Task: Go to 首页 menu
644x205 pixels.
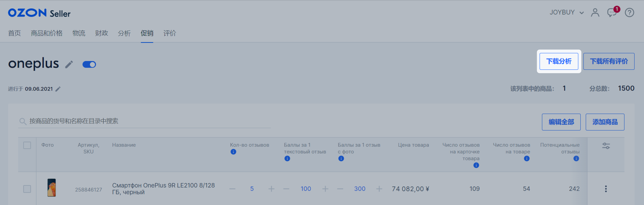Action: click(14, 33)
